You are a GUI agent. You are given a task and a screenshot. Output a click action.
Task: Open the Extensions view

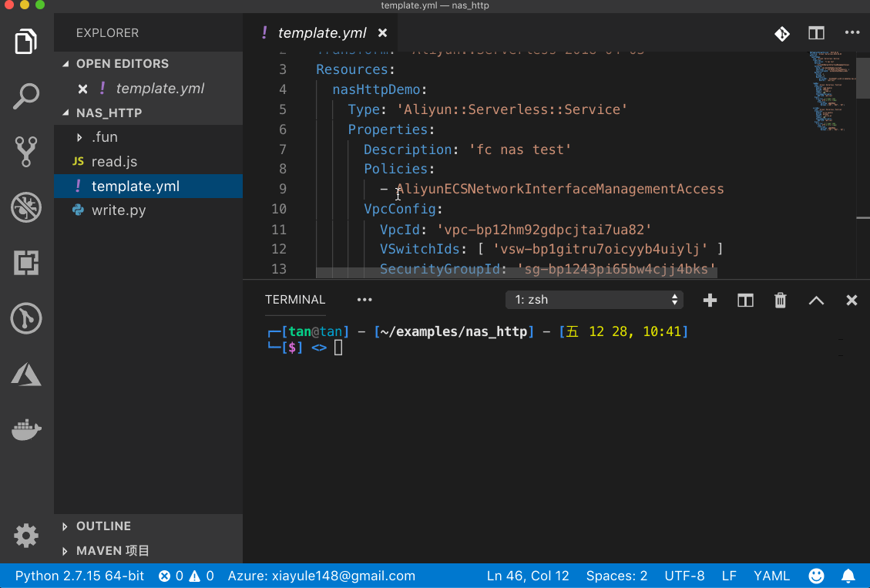[x=26, y=262]
